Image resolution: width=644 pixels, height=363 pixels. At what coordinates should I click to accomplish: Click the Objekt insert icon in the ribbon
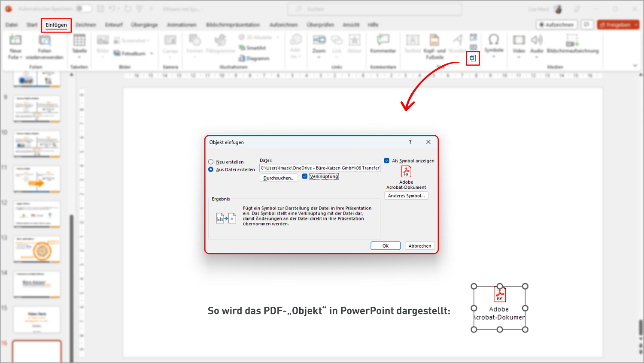(x=473, y=58)
